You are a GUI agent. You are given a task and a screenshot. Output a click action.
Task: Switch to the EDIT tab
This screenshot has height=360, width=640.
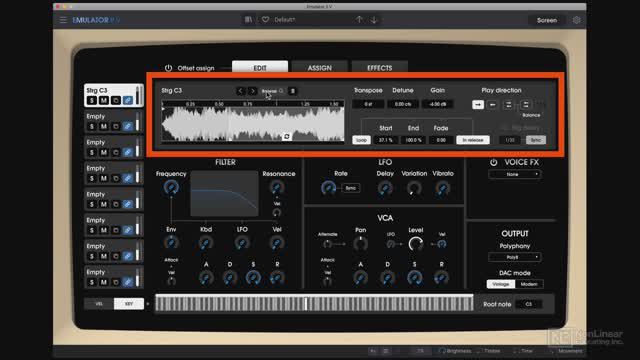260,67
